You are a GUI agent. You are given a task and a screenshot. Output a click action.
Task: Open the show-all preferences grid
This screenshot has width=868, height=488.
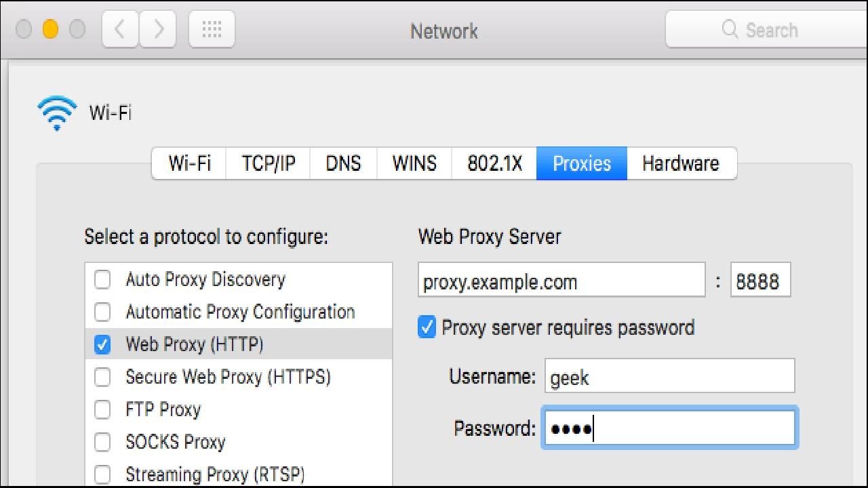[212, 30]
